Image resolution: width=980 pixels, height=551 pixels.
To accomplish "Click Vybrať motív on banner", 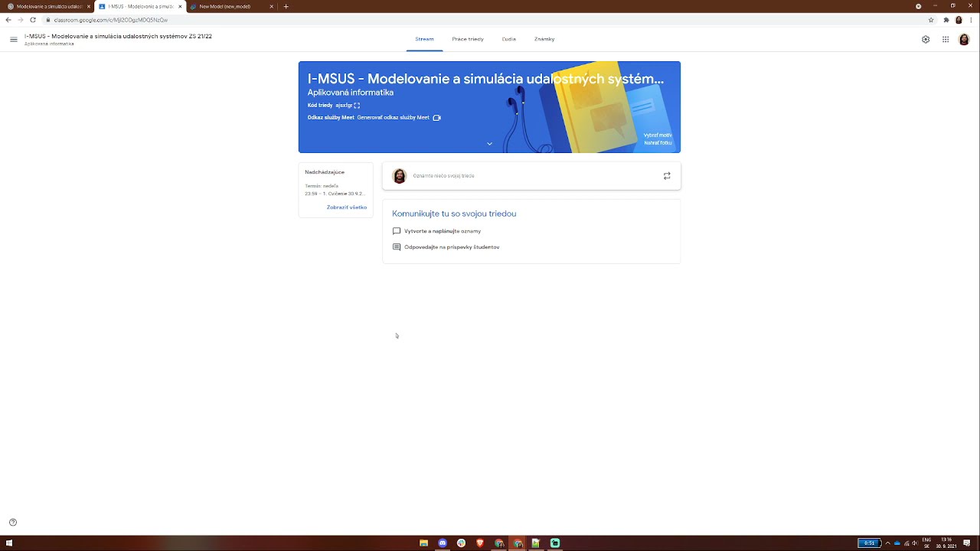I will [x=658, y=135].
